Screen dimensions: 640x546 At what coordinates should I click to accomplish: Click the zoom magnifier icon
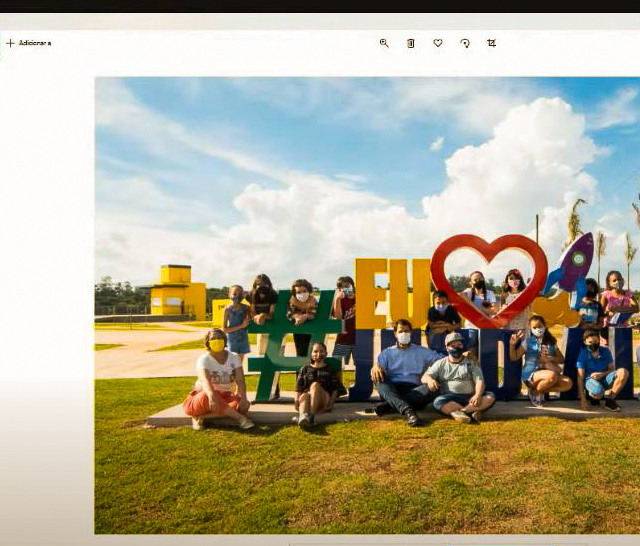tap(384, 43)
